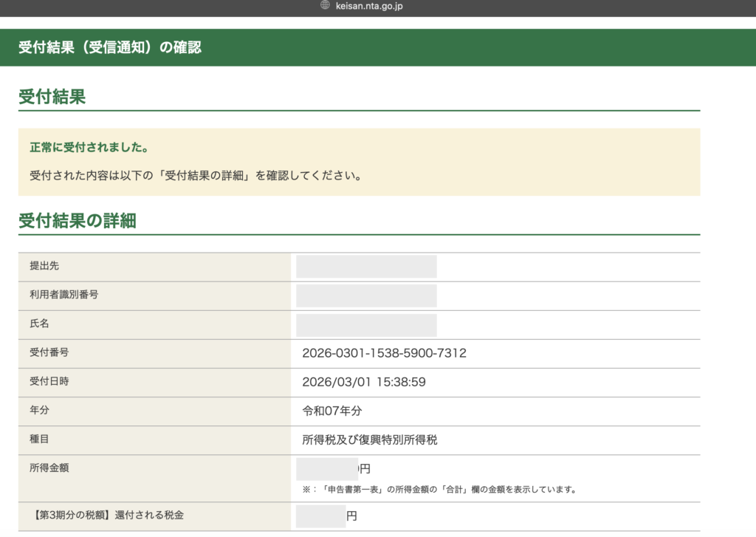This screenshot has height=537, width=756.
Task: Select the 提出先 row label
Action: click(44, 266)
